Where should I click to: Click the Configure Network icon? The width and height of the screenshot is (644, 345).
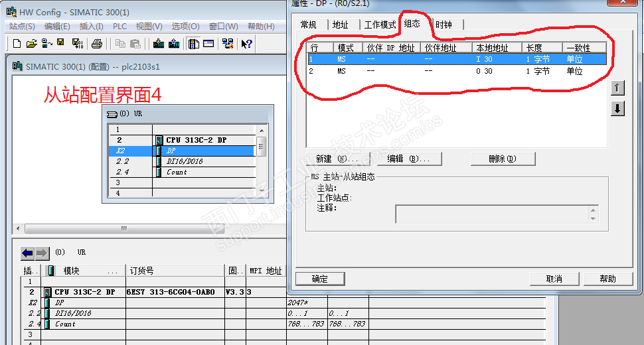[228, 43]
